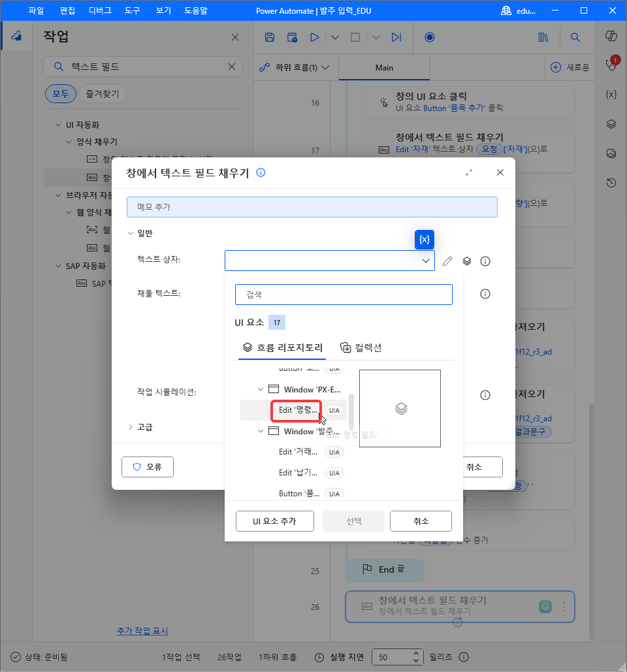Select the 흐름 리포지토리 tab

[x=282, y=347]
